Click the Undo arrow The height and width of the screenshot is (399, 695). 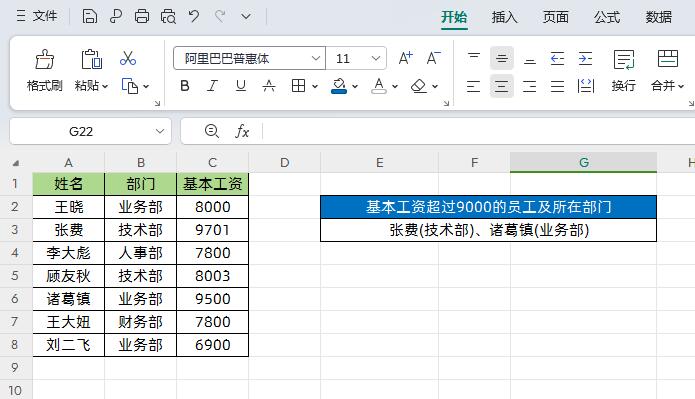[x=194, y=16]
